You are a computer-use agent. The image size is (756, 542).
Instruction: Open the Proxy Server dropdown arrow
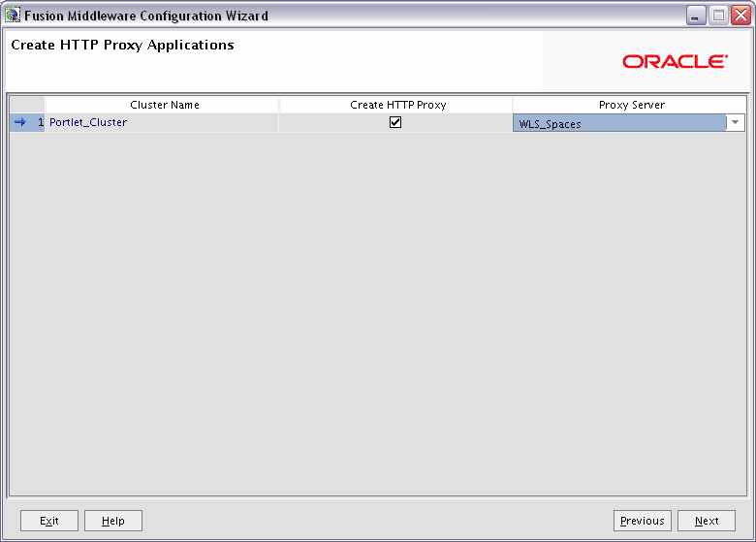[x=735, y=122]
